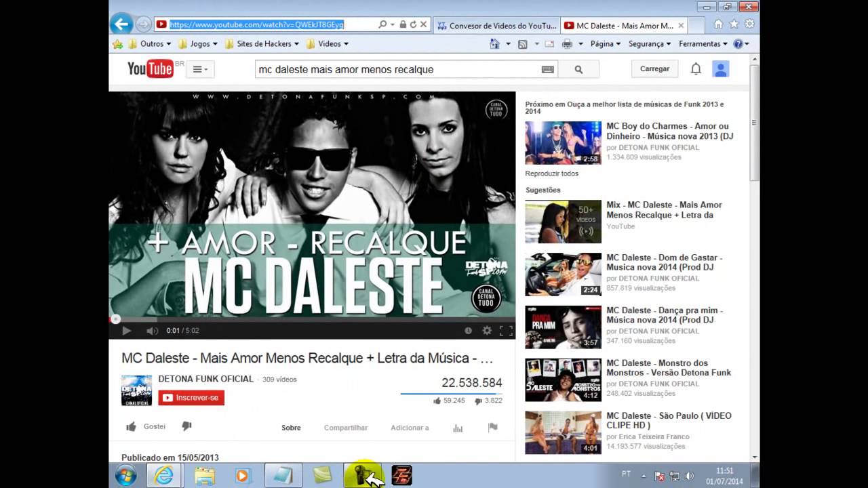Click the printer icon in command bar
This screenshot has width=868, height=488.
pos(567,44)
